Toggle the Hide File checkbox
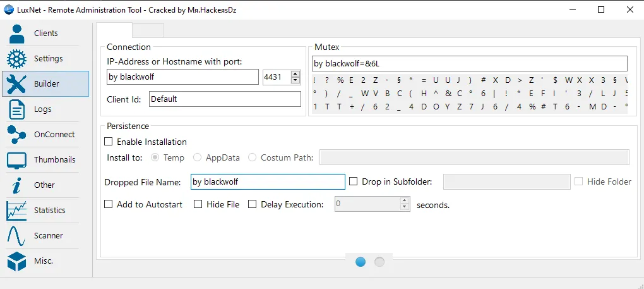The height and width of the screenshot is (289, 644). click(198, 204)
